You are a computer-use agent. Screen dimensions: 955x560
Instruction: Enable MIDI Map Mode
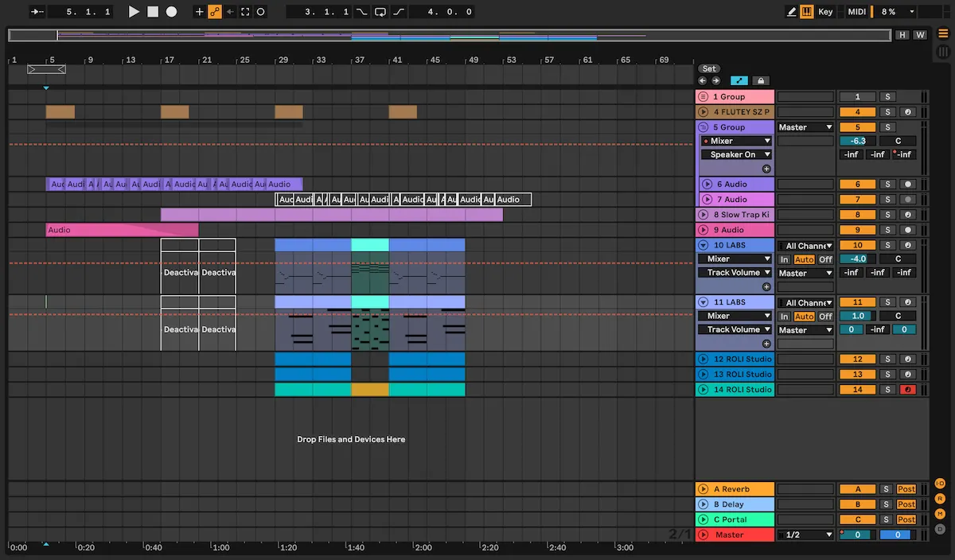tap(857, 12)
